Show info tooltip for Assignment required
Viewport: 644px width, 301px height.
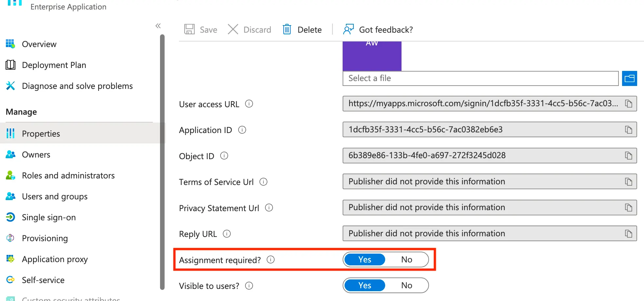(271, 259)
